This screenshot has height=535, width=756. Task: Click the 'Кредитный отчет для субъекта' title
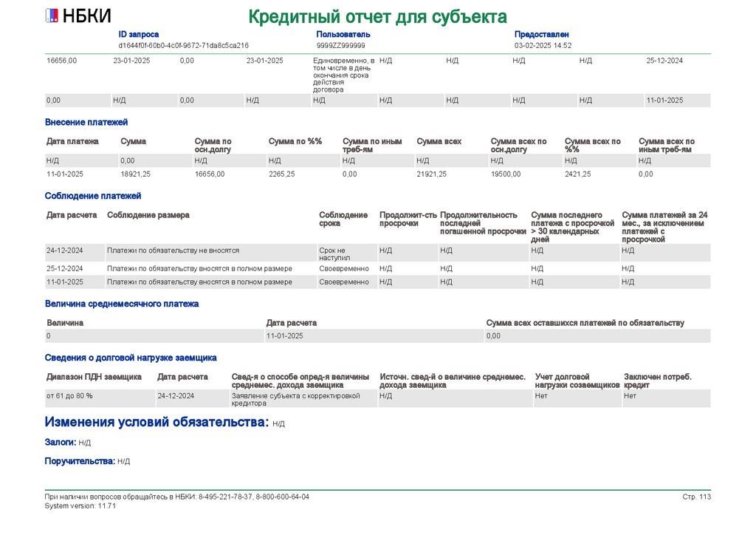pos(377,16)
